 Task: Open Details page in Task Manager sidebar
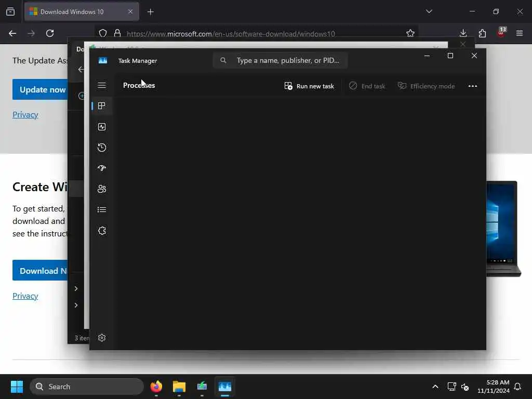102,210
